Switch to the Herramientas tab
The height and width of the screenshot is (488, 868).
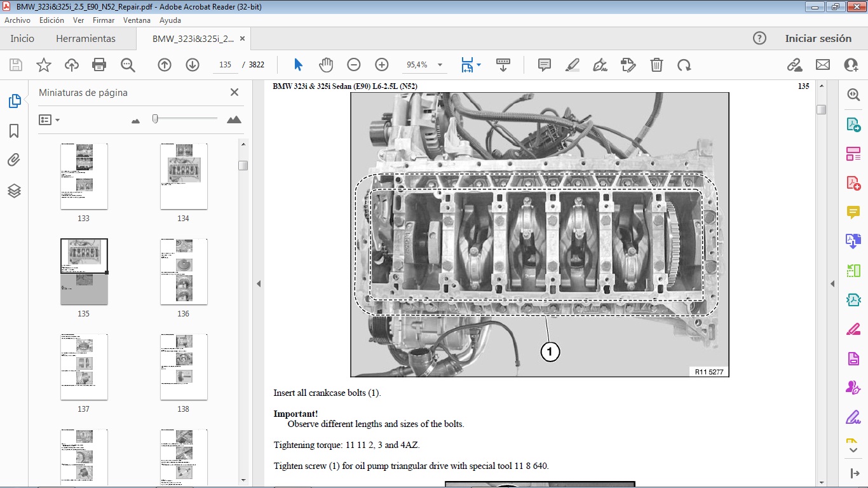[86, 38]
